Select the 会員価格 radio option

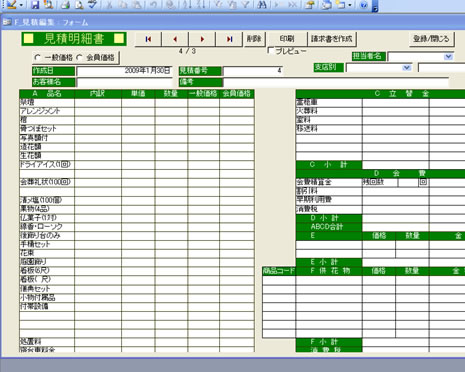[x=79, y=58]
